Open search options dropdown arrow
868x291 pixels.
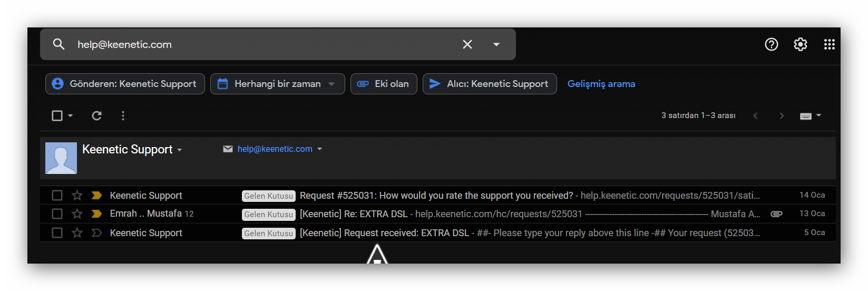tap(496, 44)
